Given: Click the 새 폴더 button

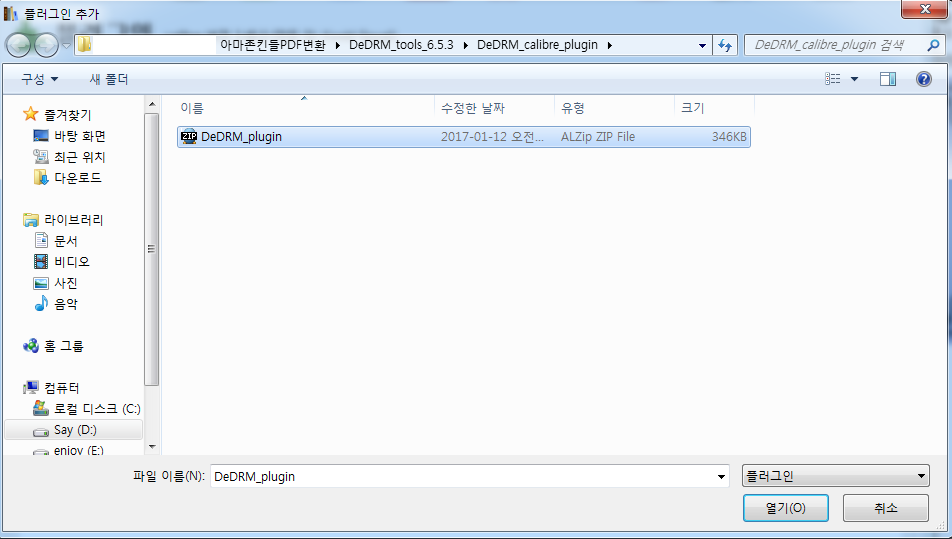Looking at the screenshot, I should click(x=109, y=79).
